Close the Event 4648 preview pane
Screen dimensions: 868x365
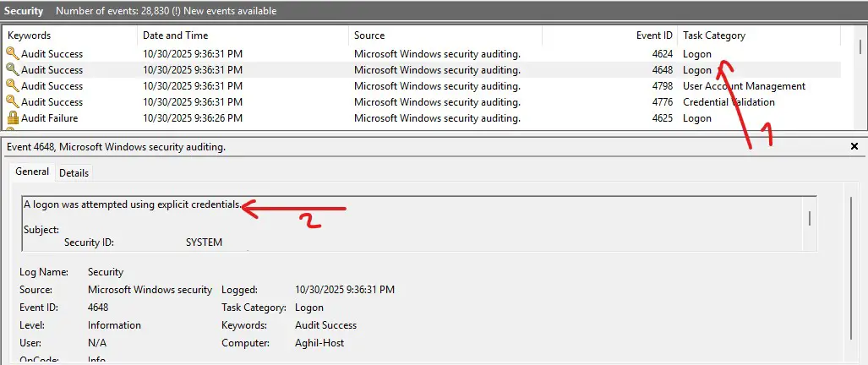click(854, 147)
